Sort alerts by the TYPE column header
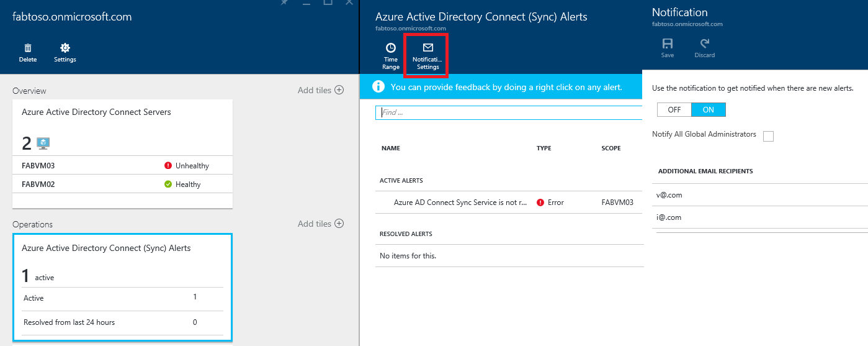The width and height of the screenshot is (868, 346). [x=544, y=148]
